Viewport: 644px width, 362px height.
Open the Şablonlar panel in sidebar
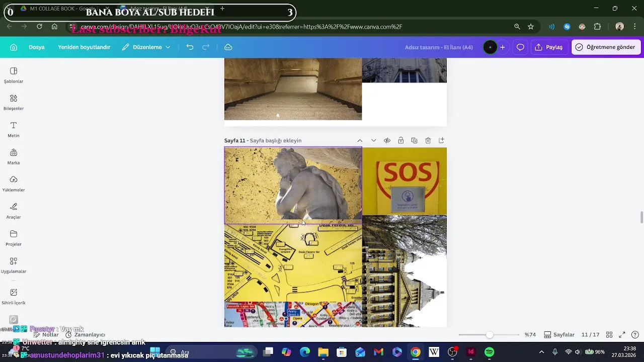[x=14, y=75]
